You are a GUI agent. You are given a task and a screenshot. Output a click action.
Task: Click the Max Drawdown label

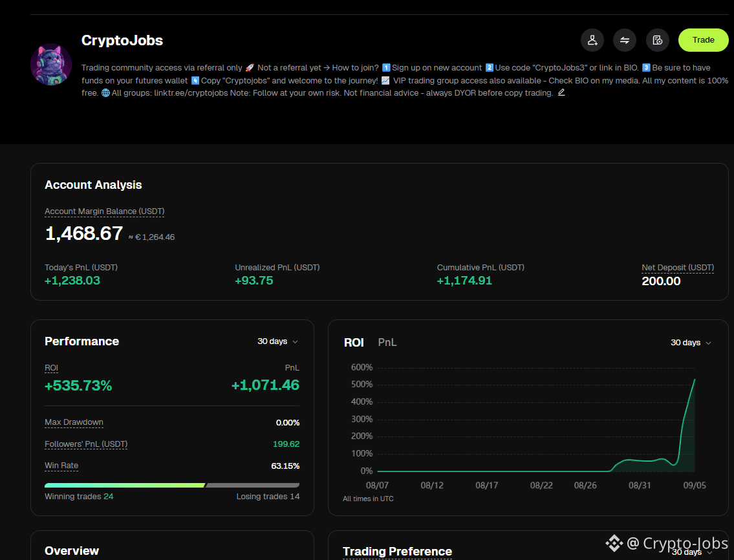(74, 422)
